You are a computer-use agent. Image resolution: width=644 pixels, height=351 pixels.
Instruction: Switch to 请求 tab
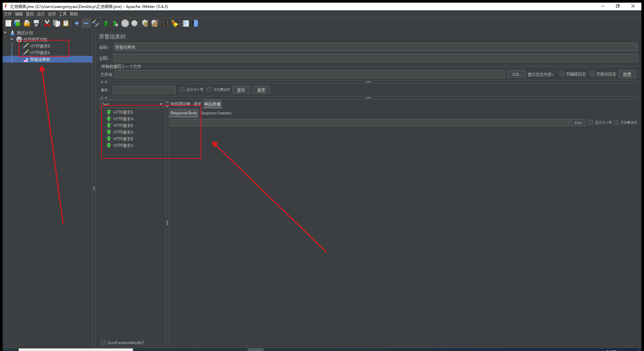(197, 104)
